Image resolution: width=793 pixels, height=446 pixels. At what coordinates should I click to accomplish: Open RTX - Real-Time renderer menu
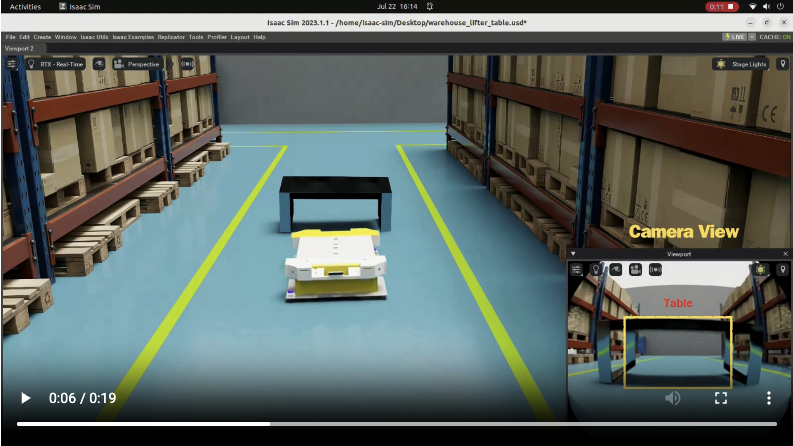click(55, 64)
